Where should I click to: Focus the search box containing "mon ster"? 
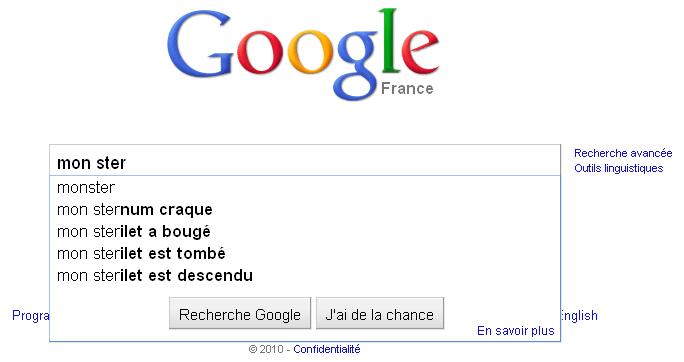click(x=305, y=162)
